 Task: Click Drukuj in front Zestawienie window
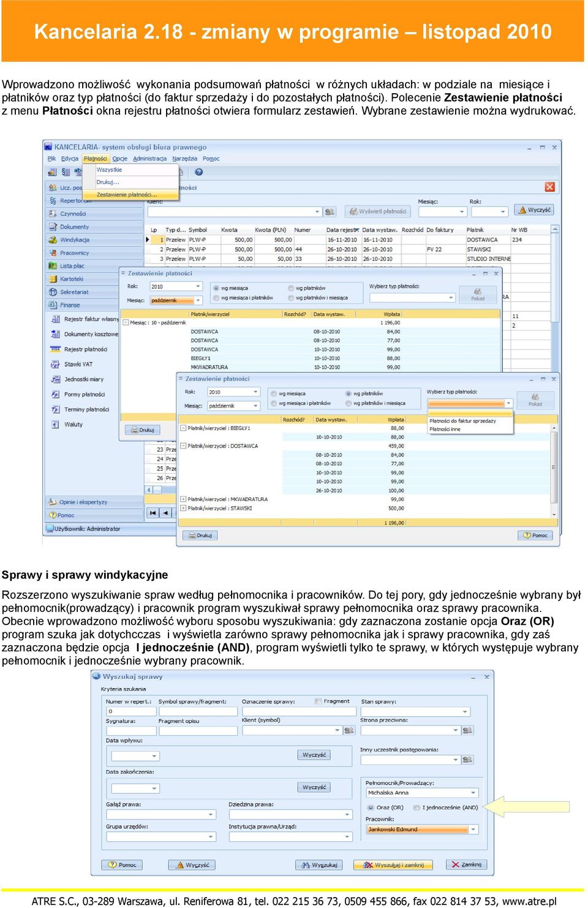click(x=200, y=535)
